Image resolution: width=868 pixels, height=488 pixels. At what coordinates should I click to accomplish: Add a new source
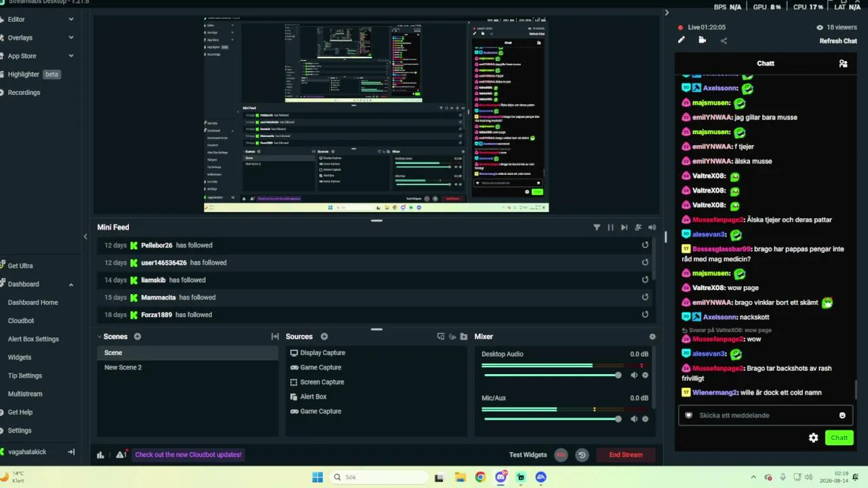pyautogui.click(x=324, y=337)
